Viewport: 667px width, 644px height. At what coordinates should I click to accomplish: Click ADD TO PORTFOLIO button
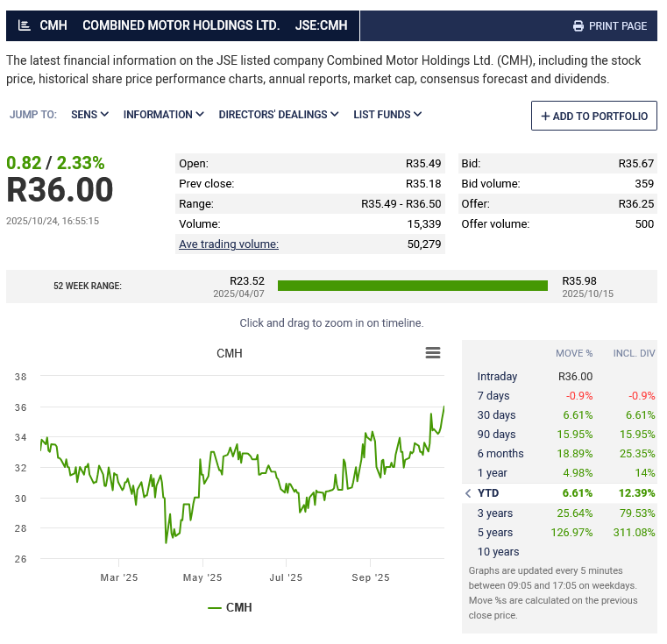(594, 116)
